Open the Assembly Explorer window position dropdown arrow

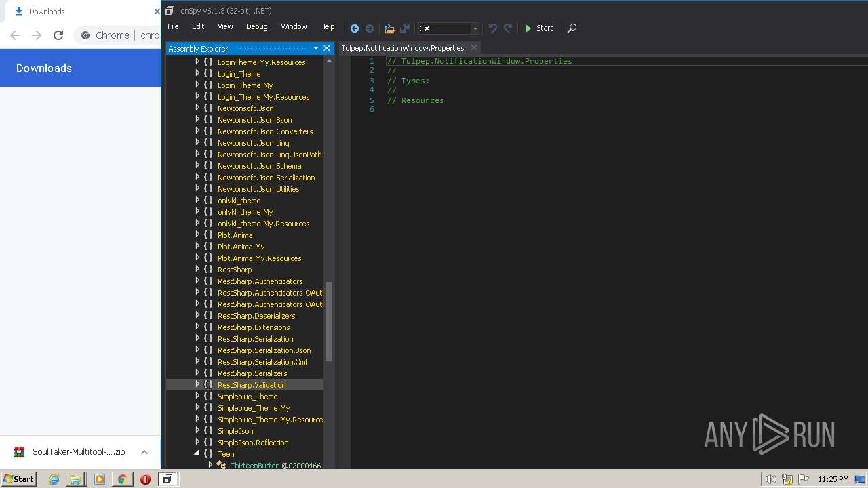pos(315,48)
